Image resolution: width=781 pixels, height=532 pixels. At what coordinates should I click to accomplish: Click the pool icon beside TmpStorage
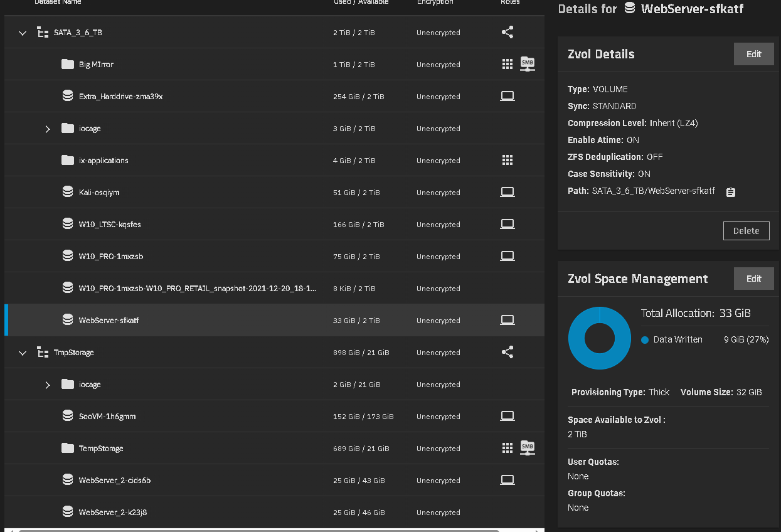43,353
